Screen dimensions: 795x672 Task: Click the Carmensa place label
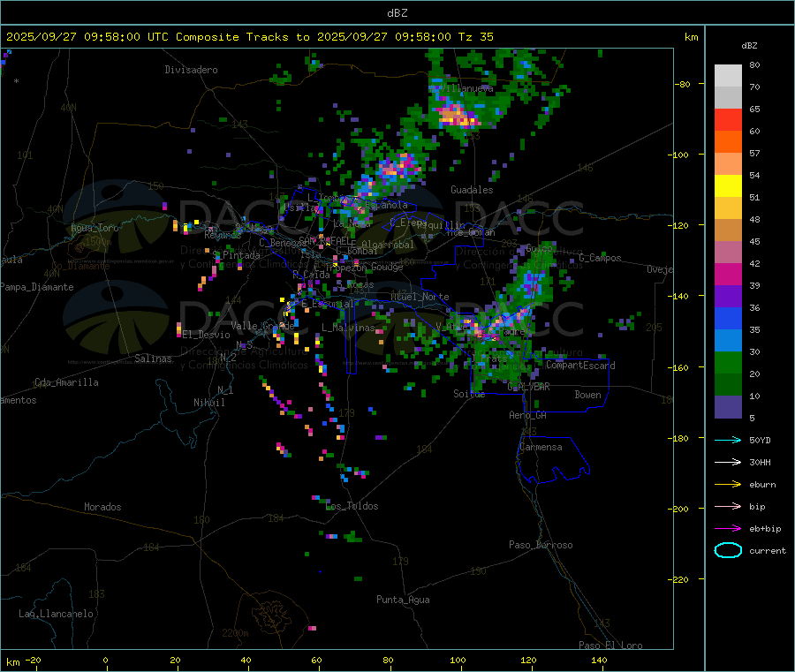541,447
